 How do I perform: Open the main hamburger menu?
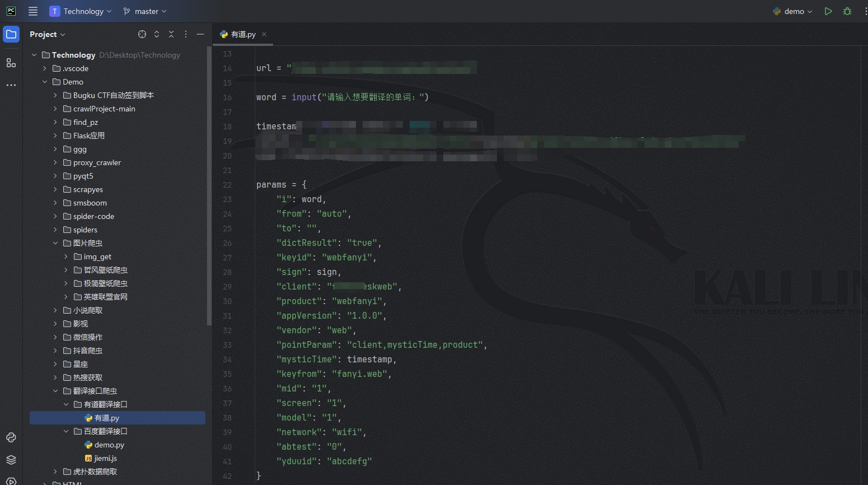pyautogui.click(x=33, y=11)
